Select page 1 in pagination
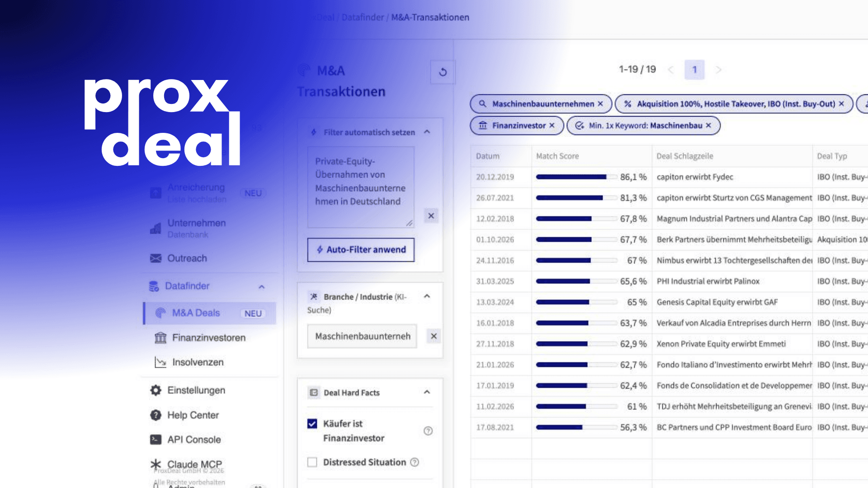This screenshot has height=488, width=868. point(694,70)
